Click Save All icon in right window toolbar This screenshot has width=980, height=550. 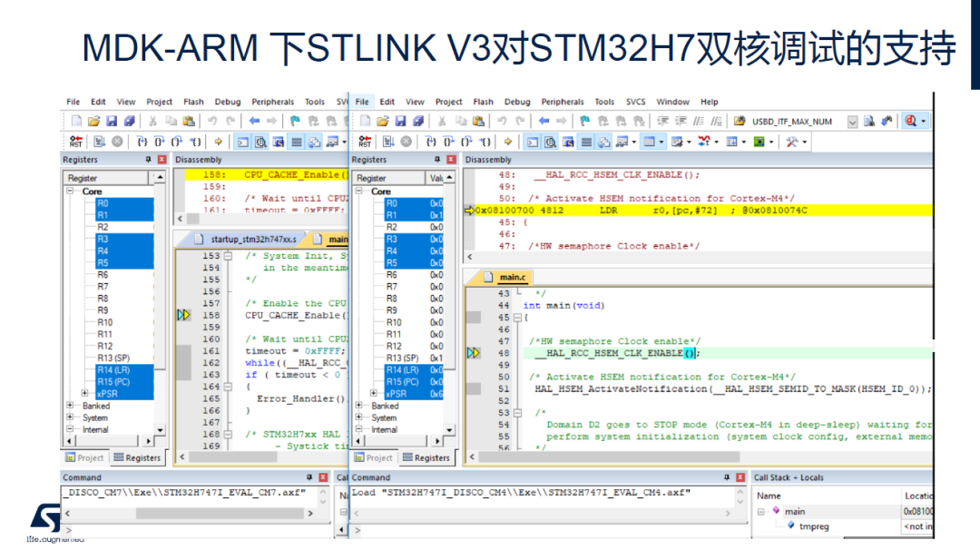click(x=418, y=122)
